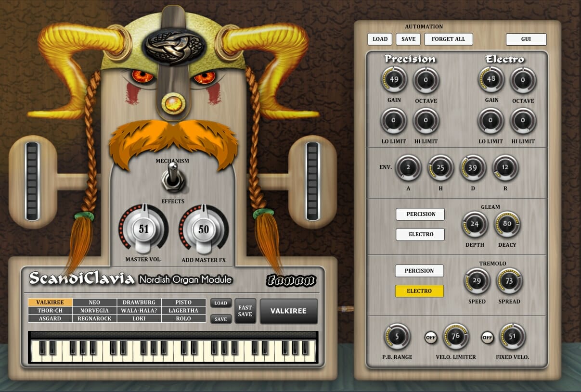Choose the LAGERTHA preset
Screen dimensions: 581x392
point(183,311)
